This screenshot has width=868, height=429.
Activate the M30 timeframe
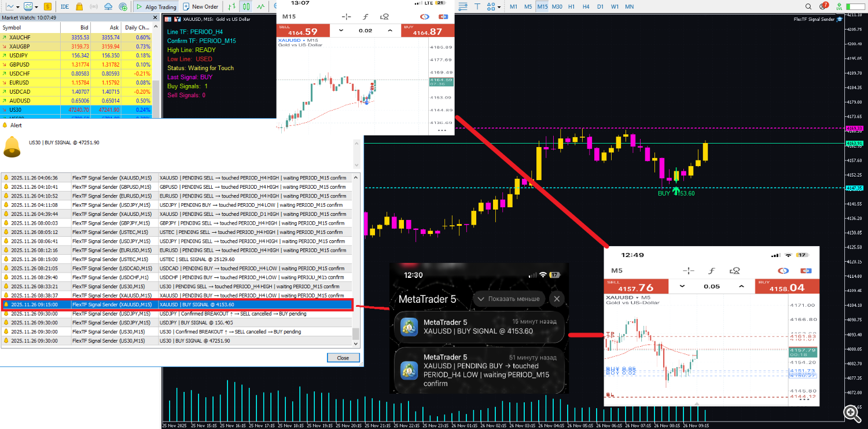pyautogui.click(x=557, y=7)
